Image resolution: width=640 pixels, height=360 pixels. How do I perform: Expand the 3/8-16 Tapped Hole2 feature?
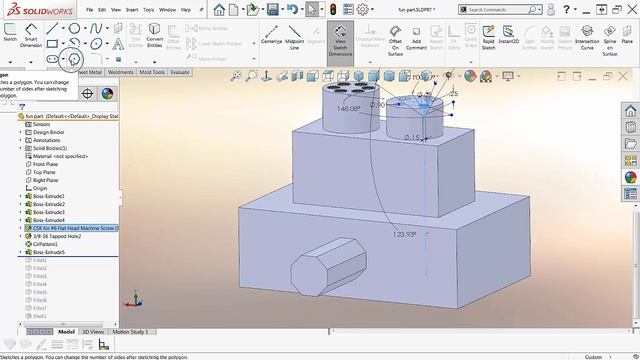(x=21, y=236)
